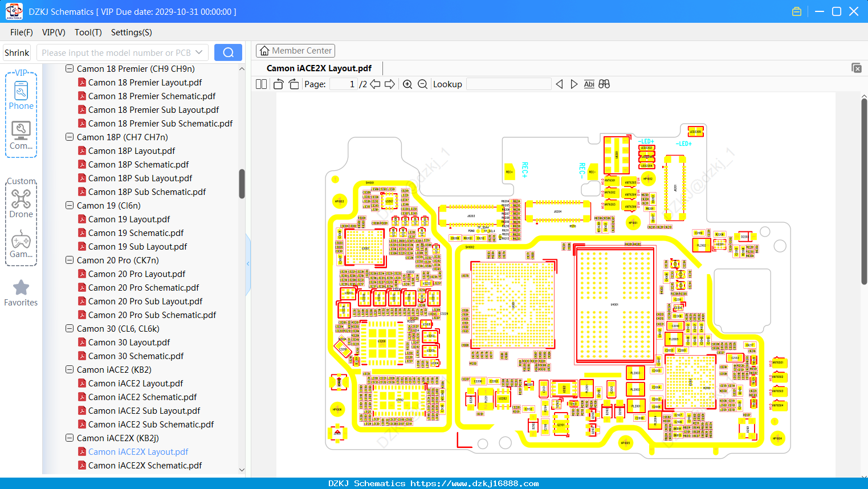Click the Lookup text field
Screen dimensions: 868x489
coord(509,84)
